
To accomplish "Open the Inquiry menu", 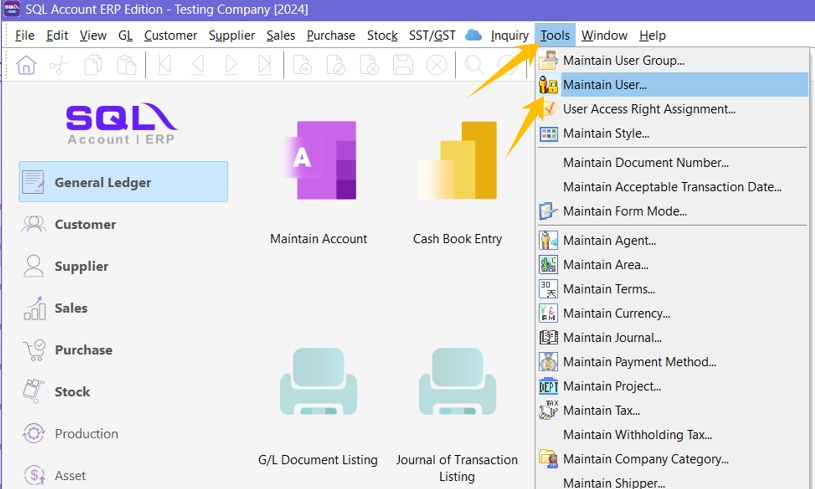I will click(x=510, y=36).
